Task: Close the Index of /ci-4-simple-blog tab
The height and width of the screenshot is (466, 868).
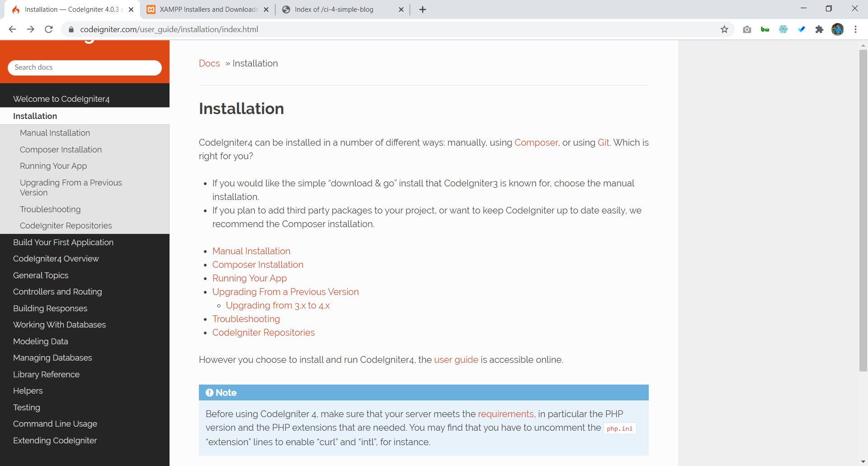Action: [x=401, y=10]
